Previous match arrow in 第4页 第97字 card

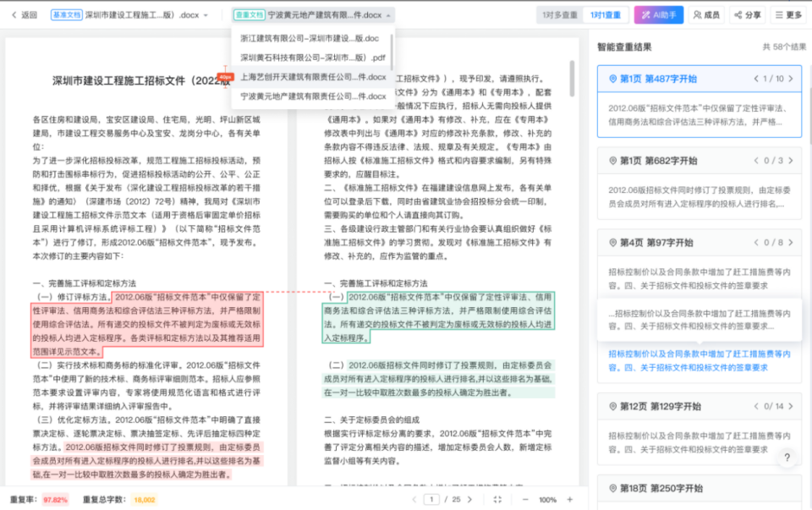click(x=756, y=243)
